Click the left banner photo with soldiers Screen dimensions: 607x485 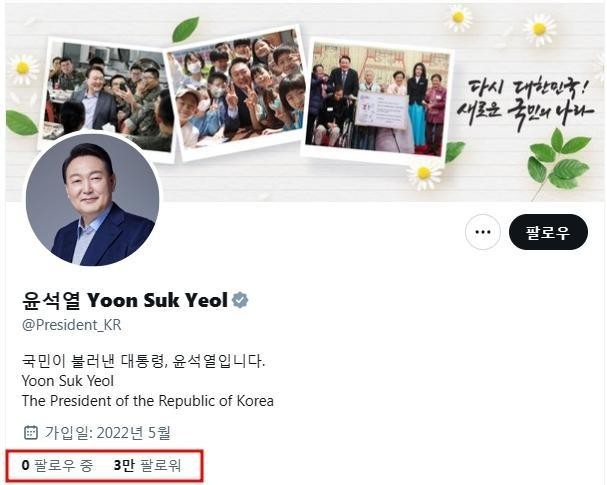point(106,97)
